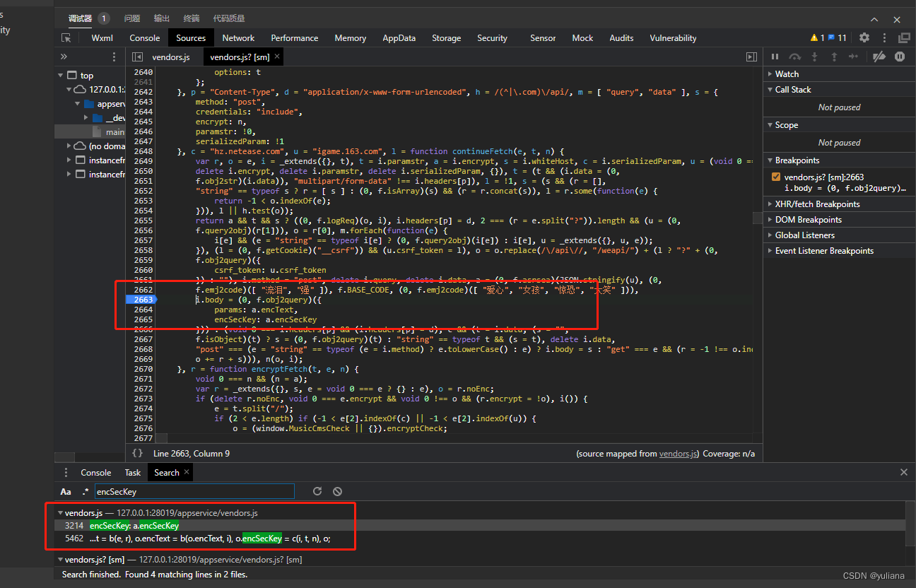Activate the inspect element picker icon
Screen dimensions: 916x588
66,38
